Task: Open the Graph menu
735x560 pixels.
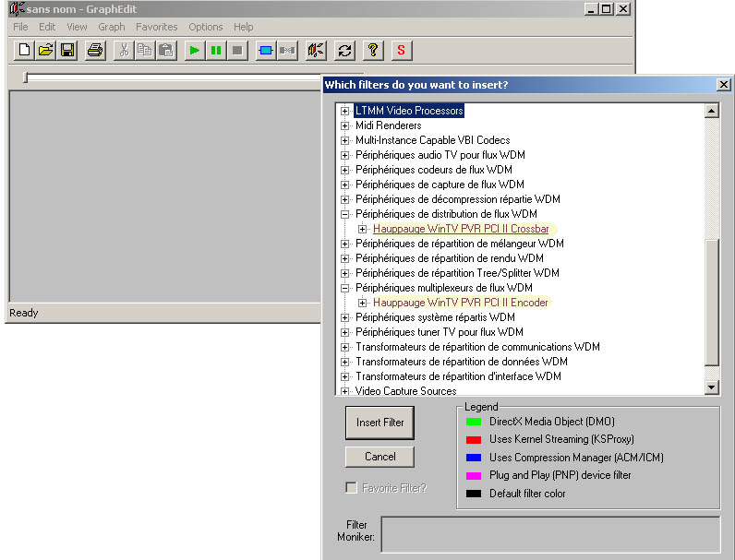Action: (111, 27)
